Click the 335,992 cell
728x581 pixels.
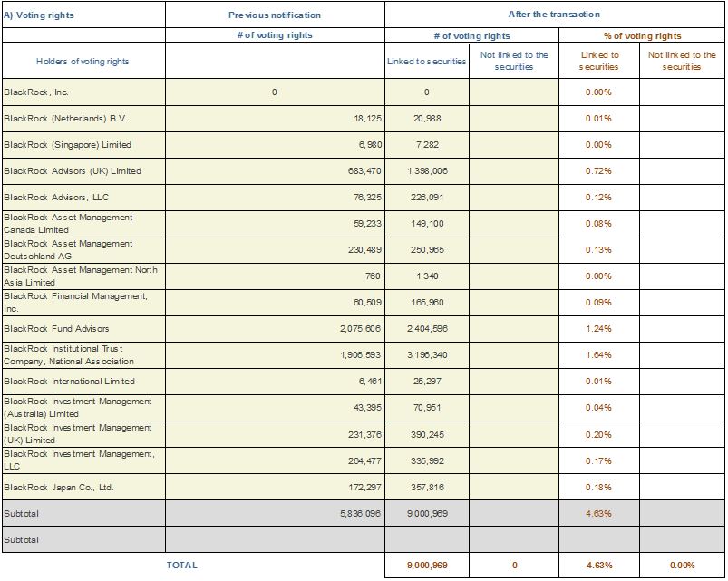coord(427,460)
